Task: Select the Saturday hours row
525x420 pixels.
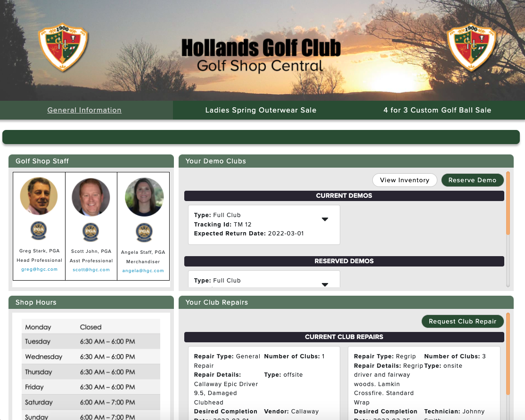Action: (91, 402)
